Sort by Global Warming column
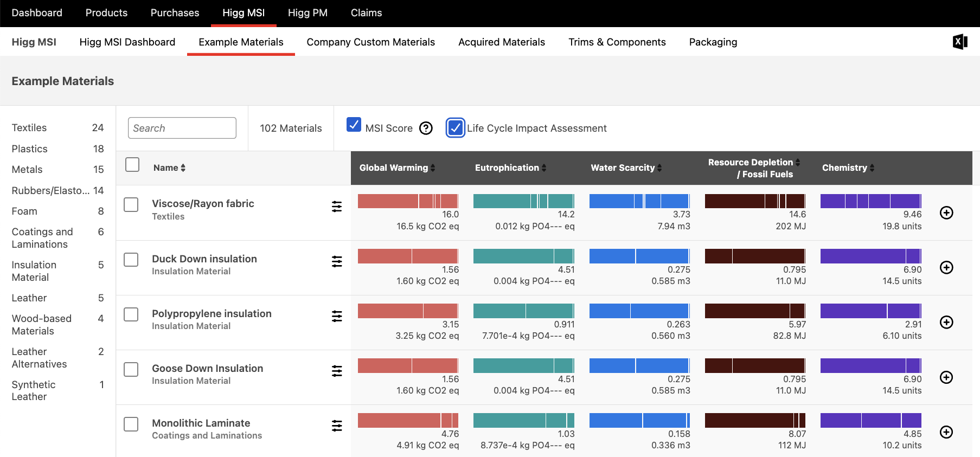The image size is (980, 457). [x=397, y=168]
